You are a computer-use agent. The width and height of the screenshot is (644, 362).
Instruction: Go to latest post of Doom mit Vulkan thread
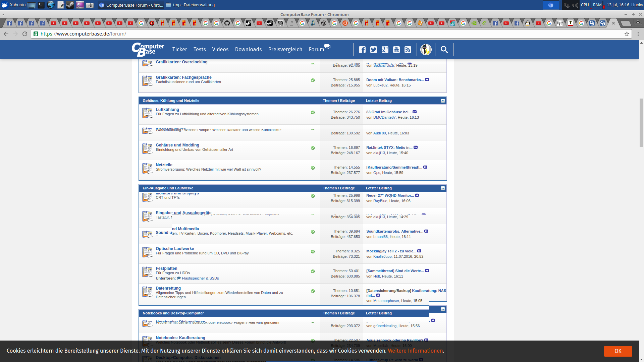(427, 80)
